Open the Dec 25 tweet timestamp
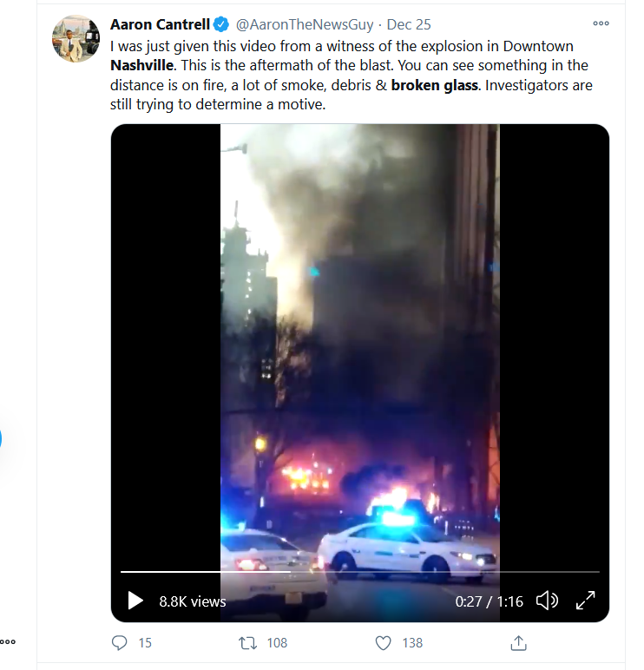This screenshot has height=670, width=644. tap(409, 25)
